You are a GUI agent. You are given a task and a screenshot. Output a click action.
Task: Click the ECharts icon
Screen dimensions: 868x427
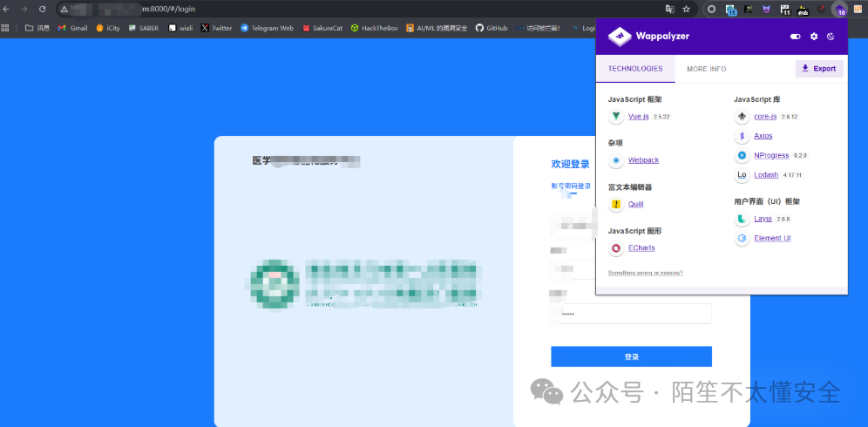click(x=616, y=248)
